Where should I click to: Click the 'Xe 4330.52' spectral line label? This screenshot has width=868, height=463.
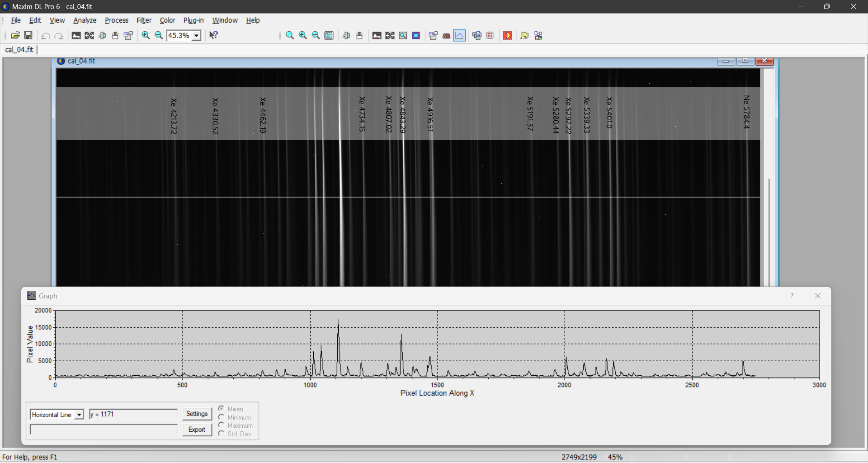pyautogui.click(x=215, y=116)
